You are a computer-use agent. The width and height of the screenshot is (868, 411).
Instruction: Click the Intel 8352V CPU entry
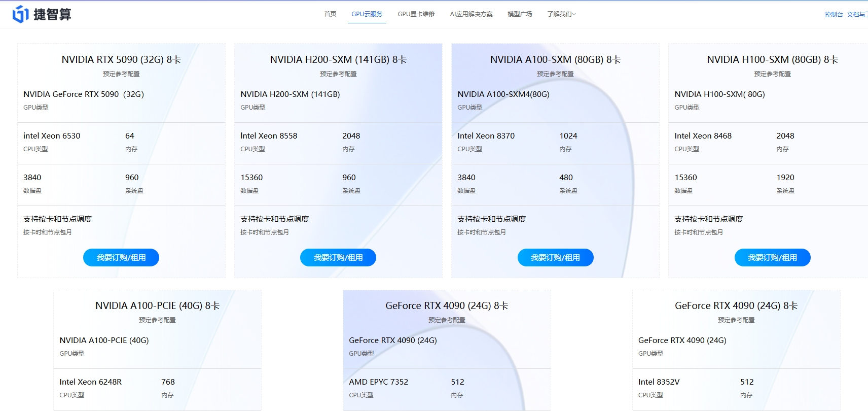point(659,382)
